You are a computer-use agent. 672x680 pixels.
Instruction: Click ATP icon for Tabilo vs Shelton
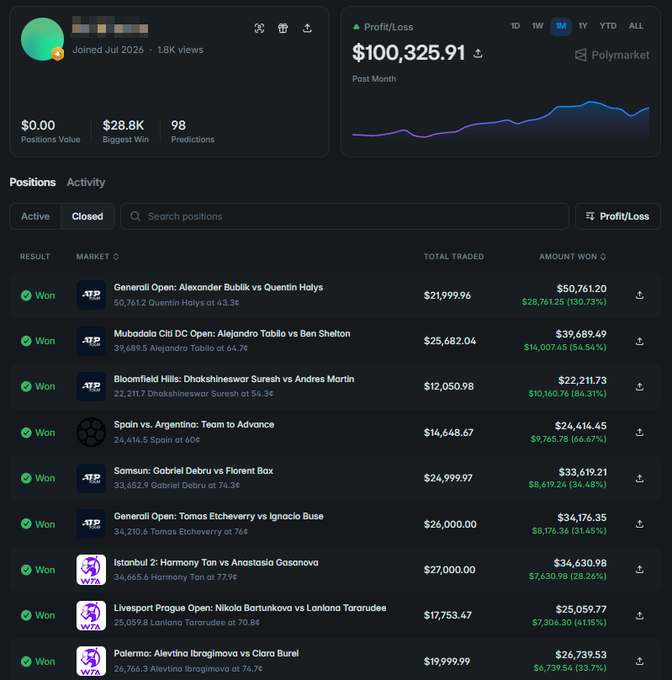tap(91, 341)
